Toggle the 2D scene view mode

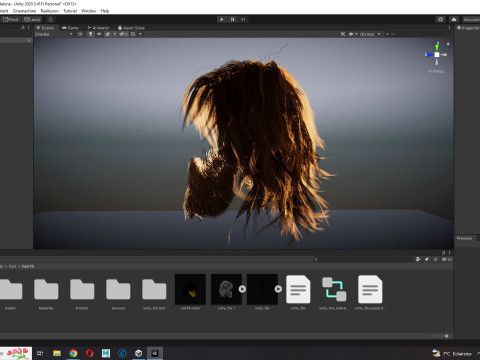point(80,34)
